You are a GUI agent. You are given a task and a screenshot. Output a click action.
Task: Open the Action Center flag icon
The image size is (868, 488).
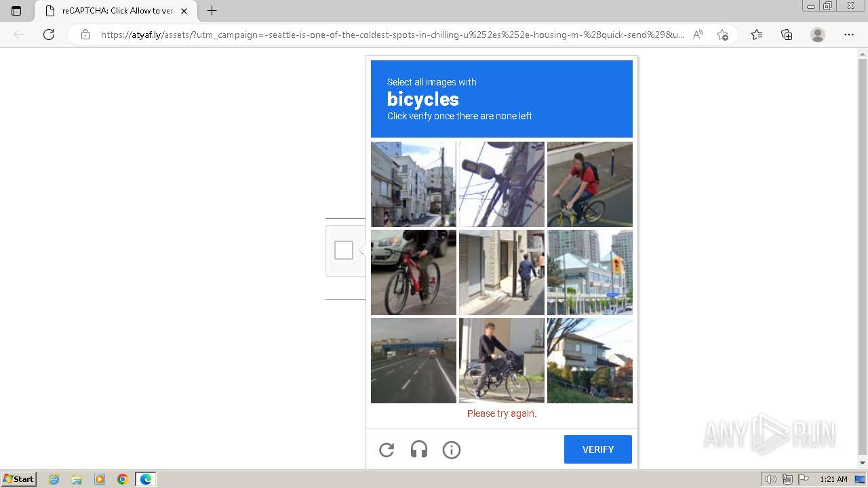pyautogui.click(x=804, y=479)
